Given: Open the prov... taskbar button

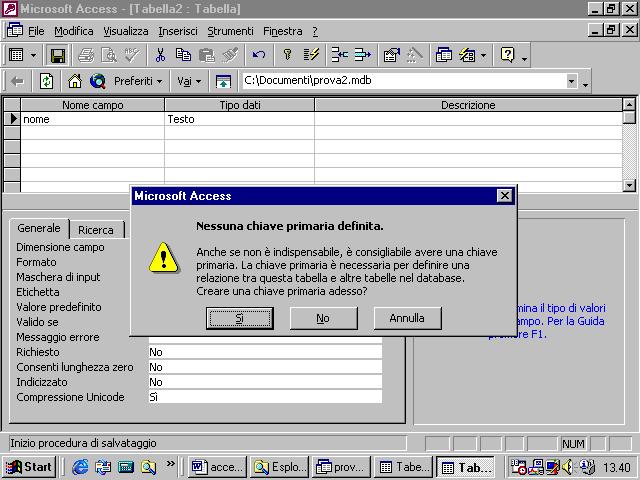Looking at the screenshot, I should [341, 467].
